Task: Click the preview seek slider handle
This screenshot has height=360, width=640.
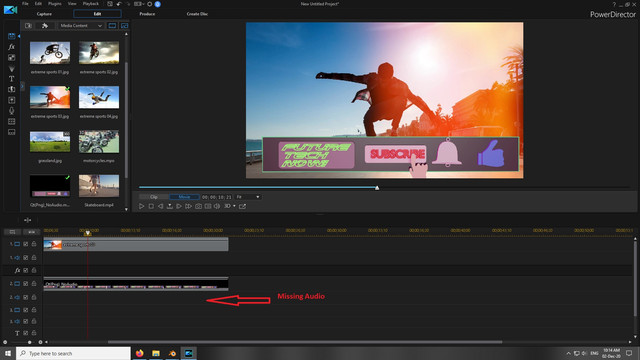Action: [377, 188]
